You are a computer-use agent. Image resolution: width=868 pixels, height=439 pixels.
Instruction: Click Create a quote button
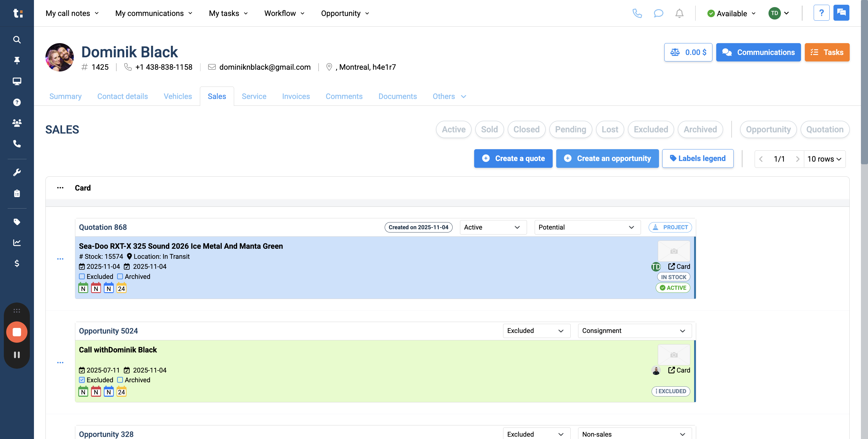click(513, 158)
